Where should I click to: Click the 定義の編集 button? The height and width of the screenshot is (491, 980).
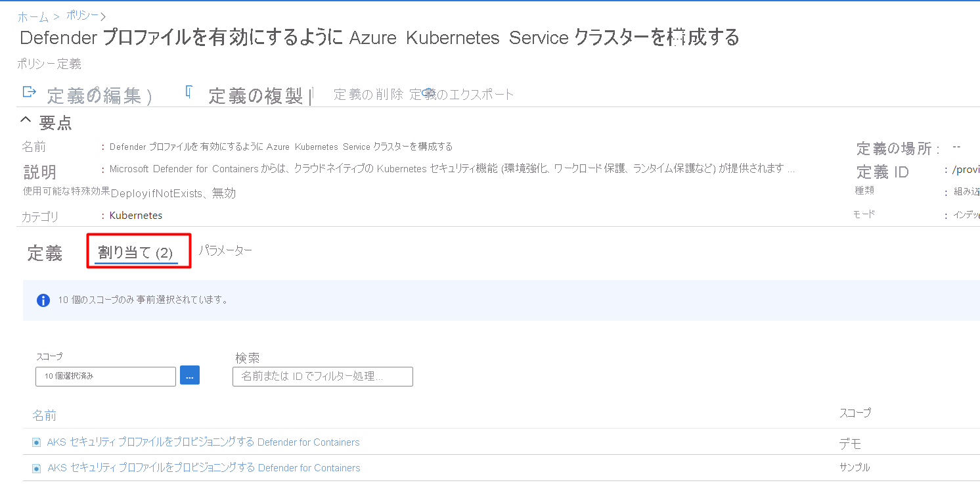click(95, 96)
